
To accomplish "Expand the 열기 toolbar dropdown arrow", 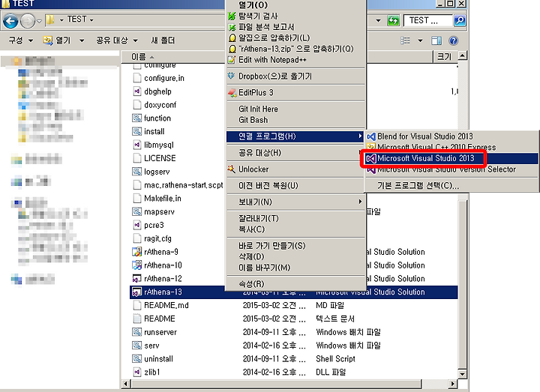I will [x=82, y=40].
